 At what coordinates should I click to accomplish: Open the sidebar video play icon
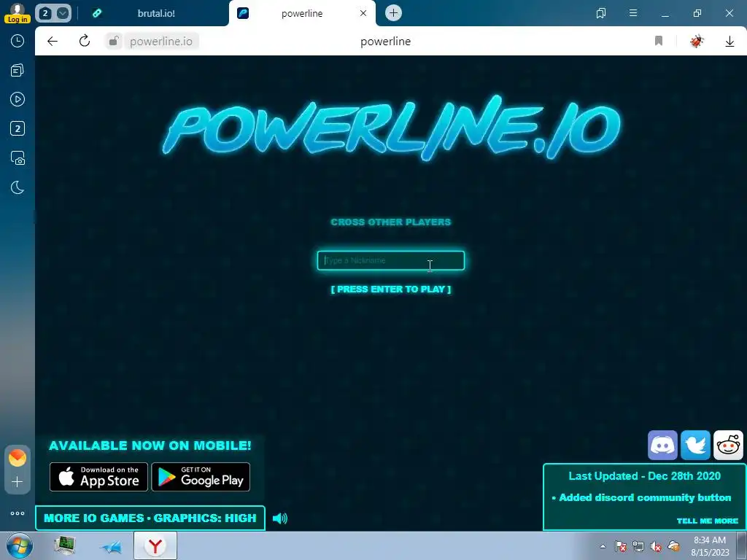pyautogui.click(x=18, y=99)
